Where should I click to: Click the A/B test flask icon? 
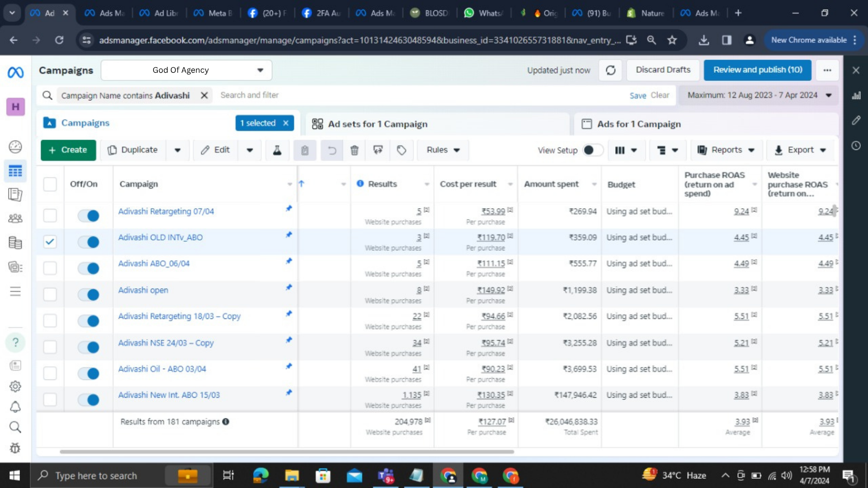(277, 150)
